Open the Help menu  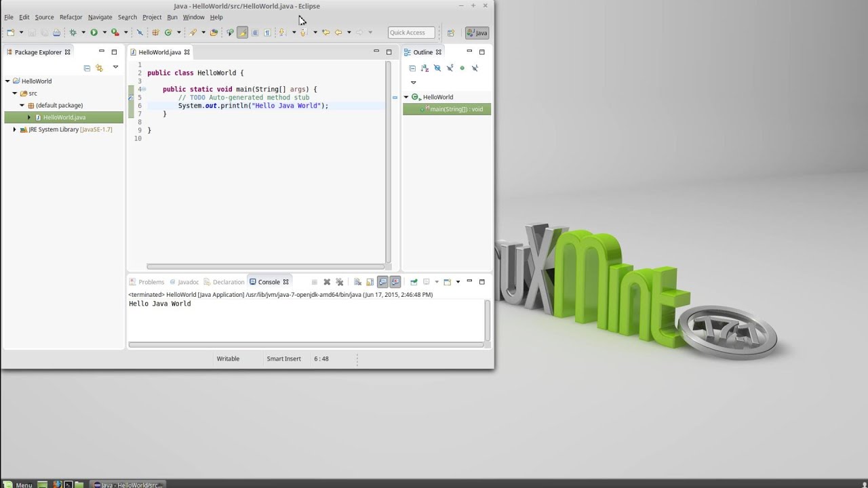[x=216, y=17]
